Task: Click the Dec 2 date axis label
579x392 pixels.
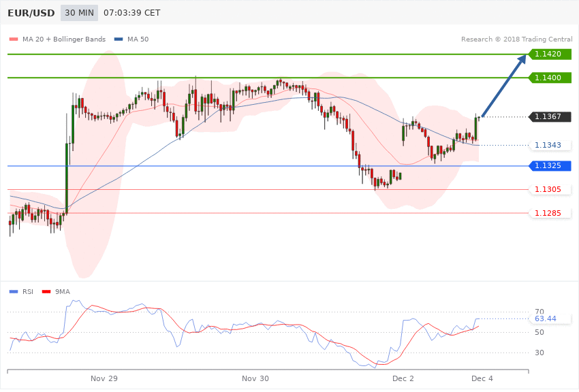Action: tap(403, 378)
